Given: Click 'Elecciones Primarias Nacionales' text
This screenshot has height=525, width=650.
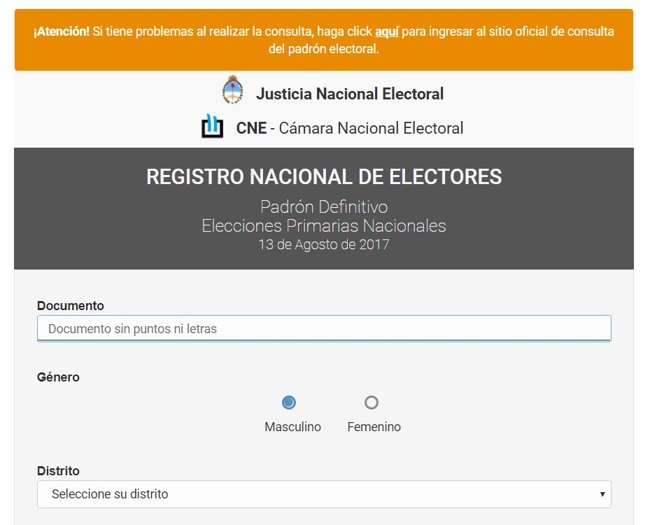Looking at the screenshot, I should tap(324, 226).
